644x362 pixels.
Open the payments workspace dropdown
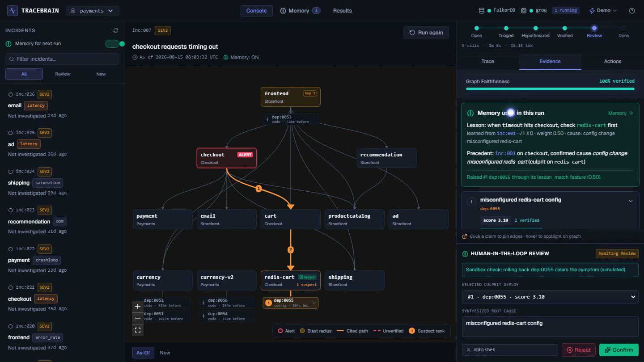point(93,11)
